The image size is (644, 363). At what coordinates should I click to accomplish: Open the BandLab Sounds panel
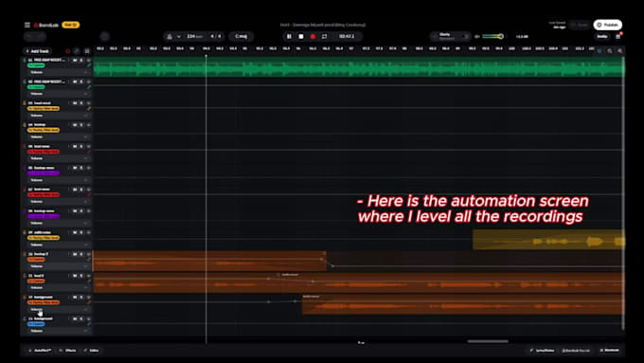tap(576, 351)
